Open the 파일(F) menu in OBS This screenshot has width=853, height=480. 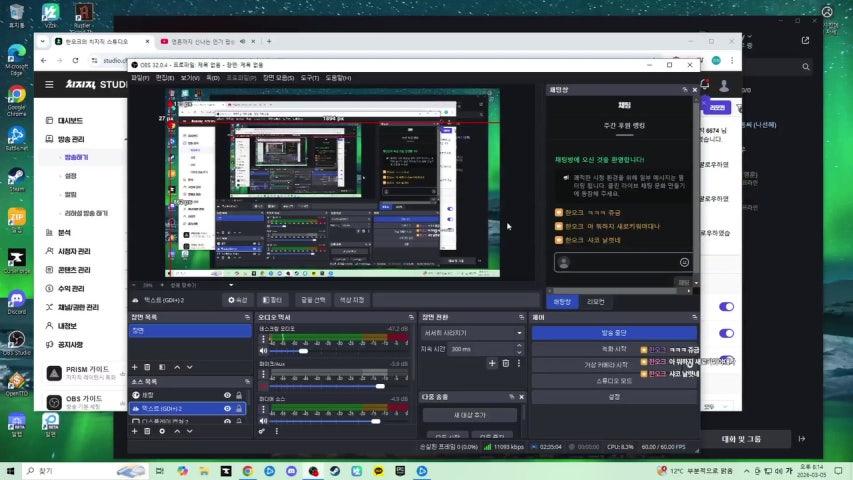pyautogui.click(x=140, y=77)
